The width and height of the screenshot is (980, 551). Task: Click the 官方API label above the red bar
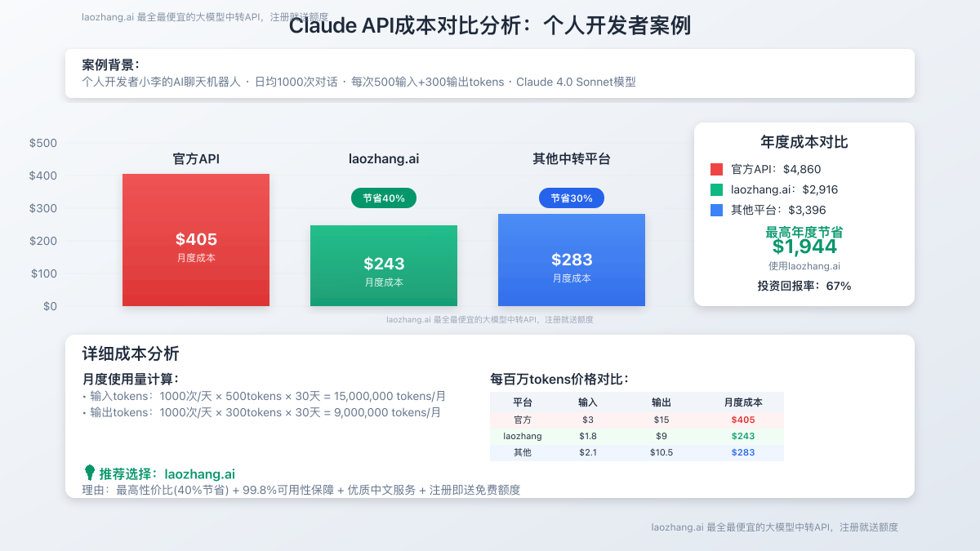click(196, 159)
